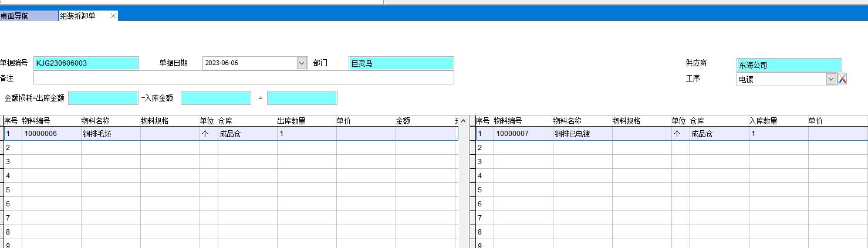Expand the 工序 dropdown showing 电镀
The width and height of the screenshot is (868, 248).
(x=831, y=79)
